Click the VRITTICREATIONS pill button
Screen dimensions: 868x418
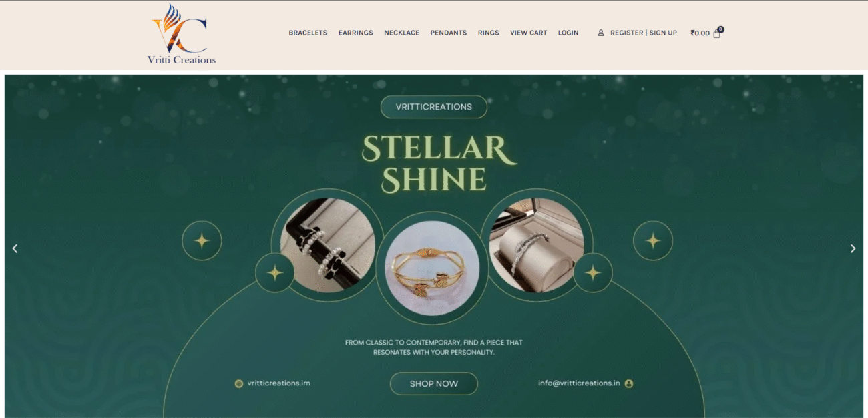click(x=434, y=107)
